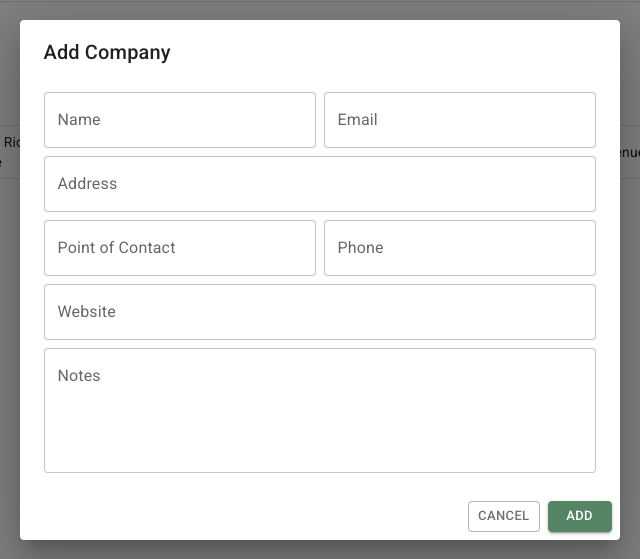Image resolution: width=640 pixels, height=559 pixels.
Task: Focus the Phone input field
Action: tap(460, 248)
